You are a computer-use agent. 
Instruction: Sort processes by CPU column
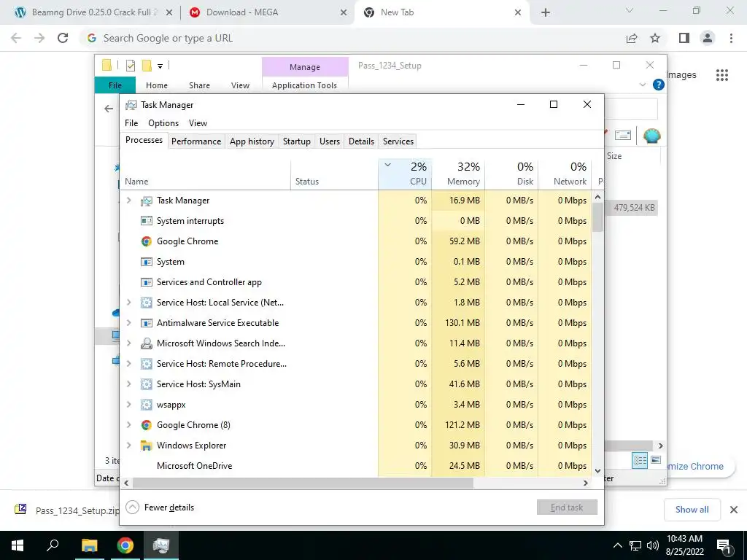[406, 174]
